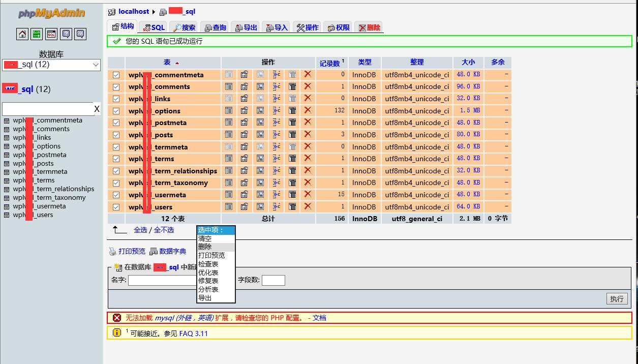Click the 字段数 number input field
The width and height of the screenshot is (638, 364).
point(273,280)
